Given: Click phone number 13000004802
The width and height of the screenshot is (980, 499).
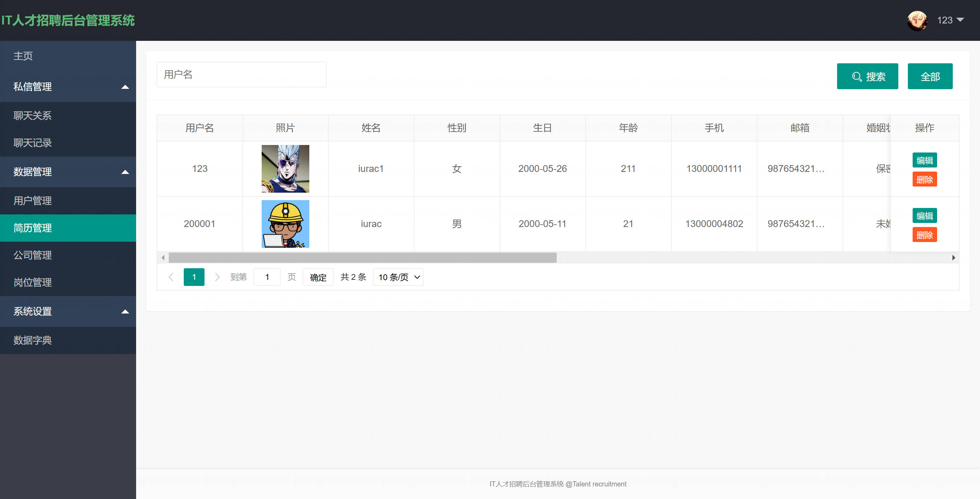Looking at the screenshot, I should coord(714,224).
